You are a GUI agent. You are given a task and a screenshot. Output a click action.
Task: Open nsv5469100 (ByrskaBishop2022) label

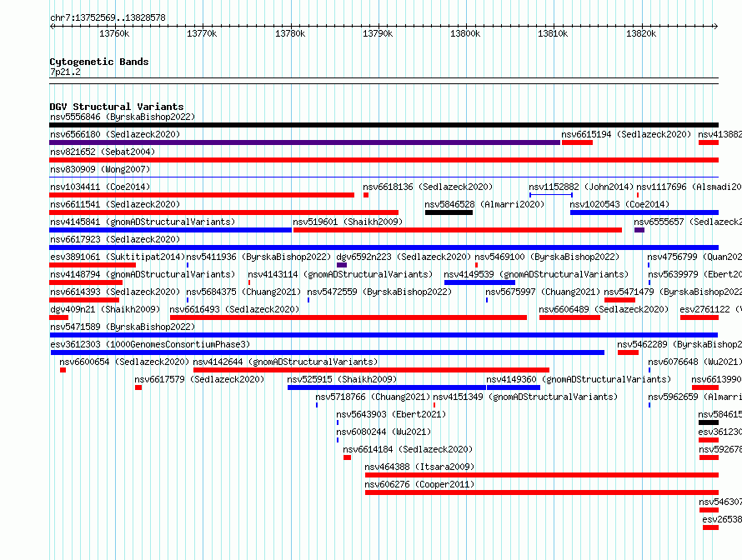(547, 257)
